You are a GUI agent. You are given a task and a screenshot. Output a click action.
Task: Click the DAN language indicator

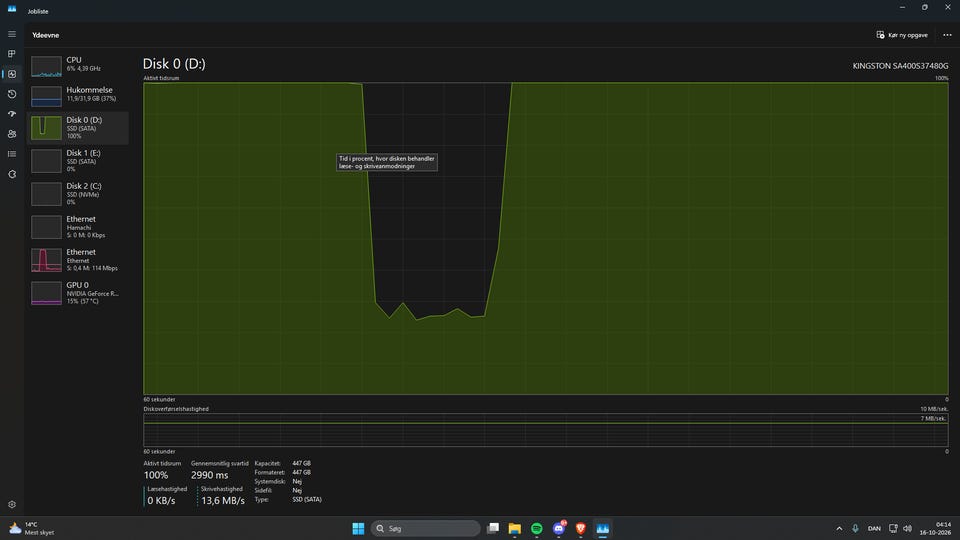(874, 528)
